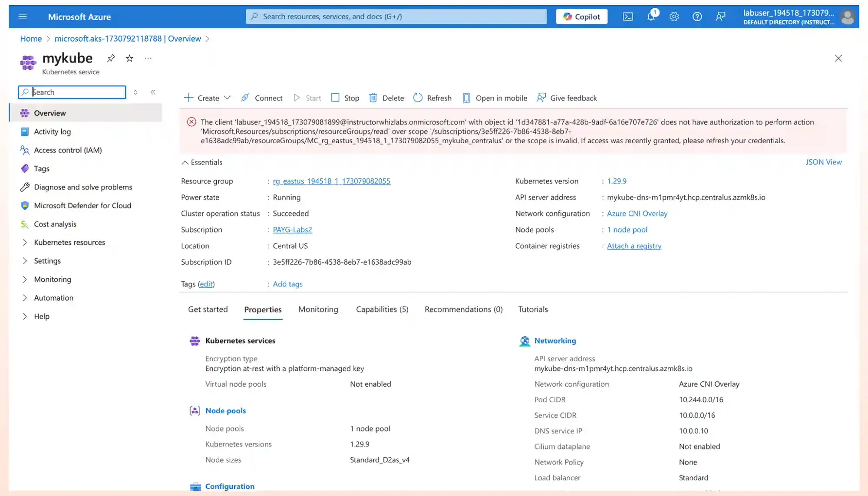Image resolution: width=868 pixels, height=496 pixels.
Task: Open more actions ellipsis beside mykube
Action: pos(148,58)
